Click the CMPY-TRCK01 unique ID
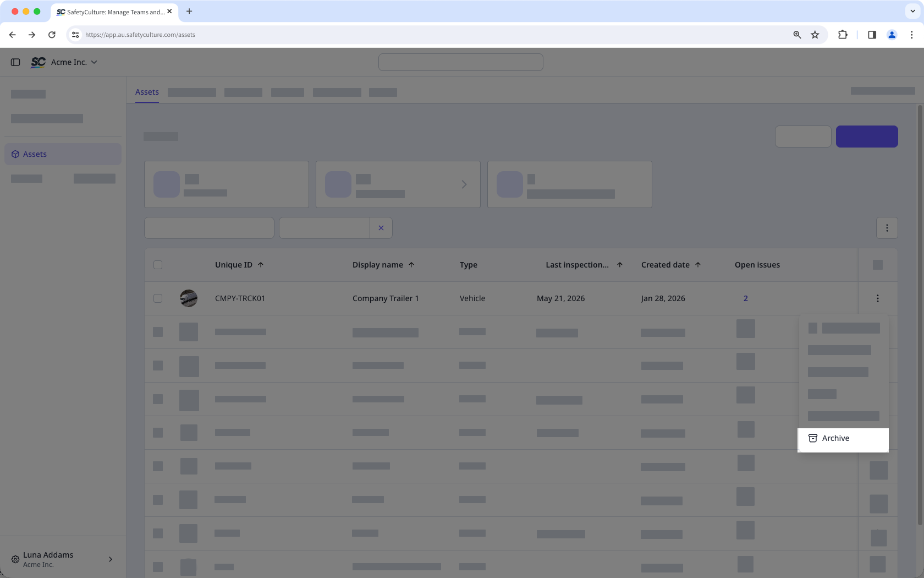Viewport: 924px width, 578px height. (240, 298)
